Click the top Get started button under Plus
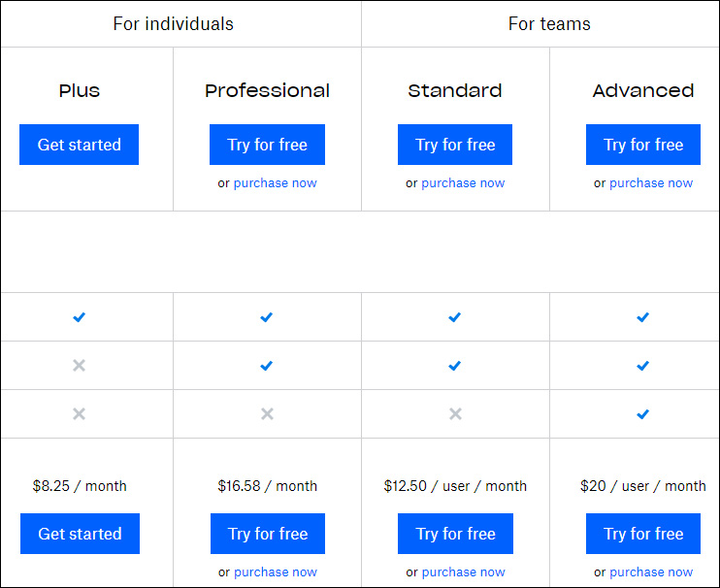 79,145
